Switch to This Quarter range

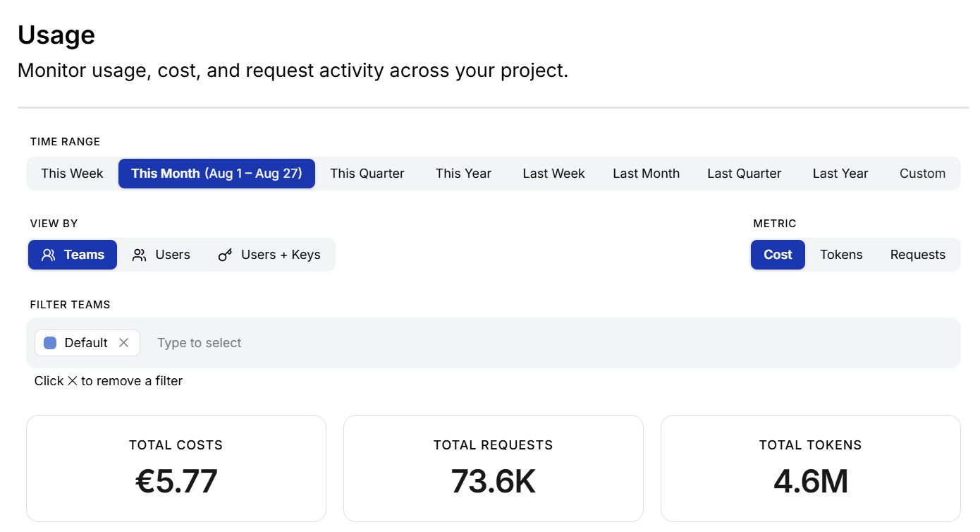(x=367, y=174)
